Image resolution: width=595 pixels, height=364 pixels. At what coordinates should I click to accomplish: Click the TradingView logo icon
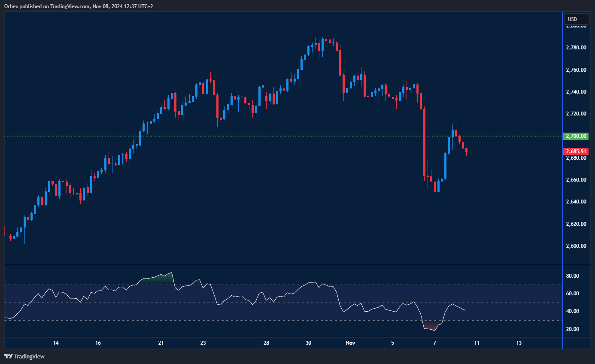(x=8, y=356)
